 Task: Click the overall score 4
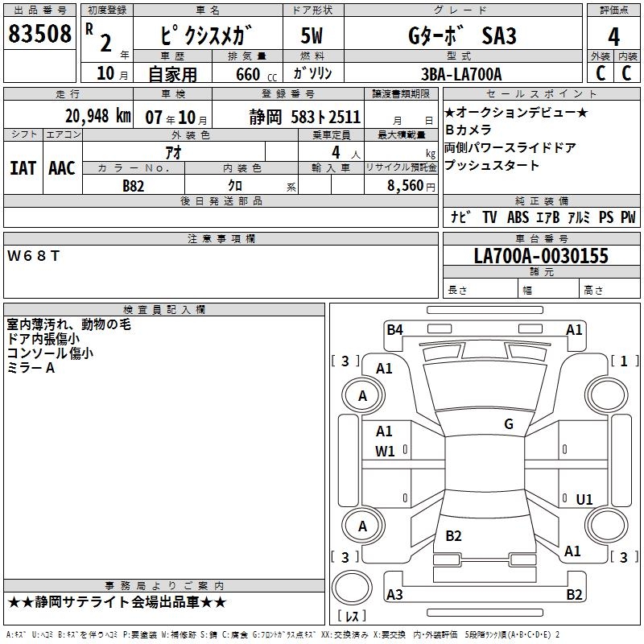pyautogui.click(x=613, y=37)
